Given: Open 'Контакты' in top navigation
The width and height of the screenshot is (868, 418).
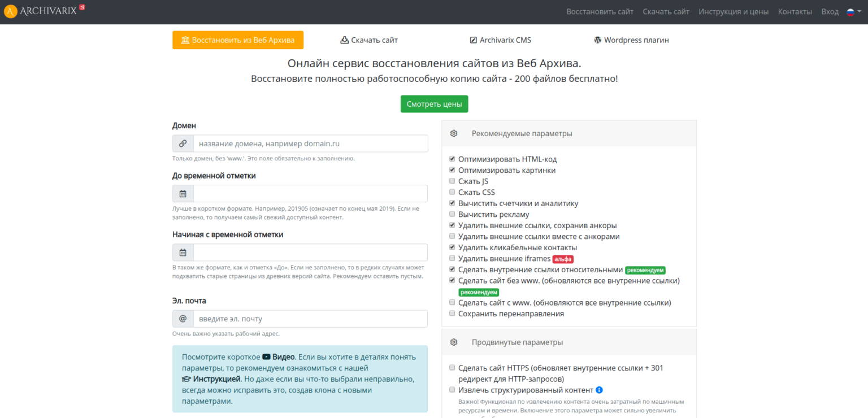Looking at the screenshot, I should (795, 12).
